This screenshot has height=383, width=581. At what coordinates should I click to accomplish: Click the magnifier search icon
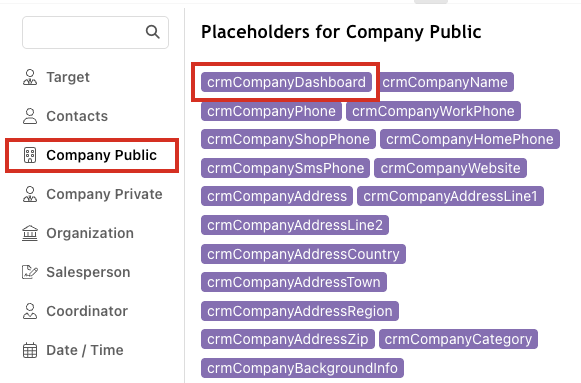pos(153,32)
